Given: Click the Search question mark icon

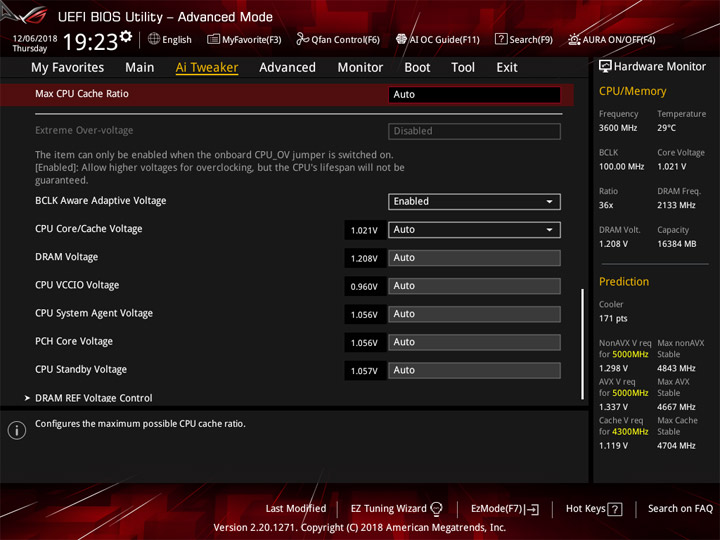Looking at the screenshot, I should (x=501, y=39).
